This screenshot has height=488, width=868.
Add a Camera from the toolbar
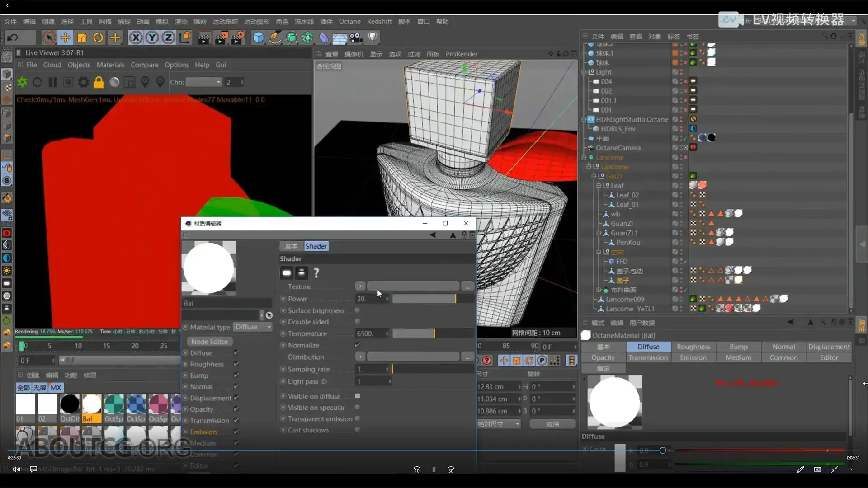(x=357, y=38)
